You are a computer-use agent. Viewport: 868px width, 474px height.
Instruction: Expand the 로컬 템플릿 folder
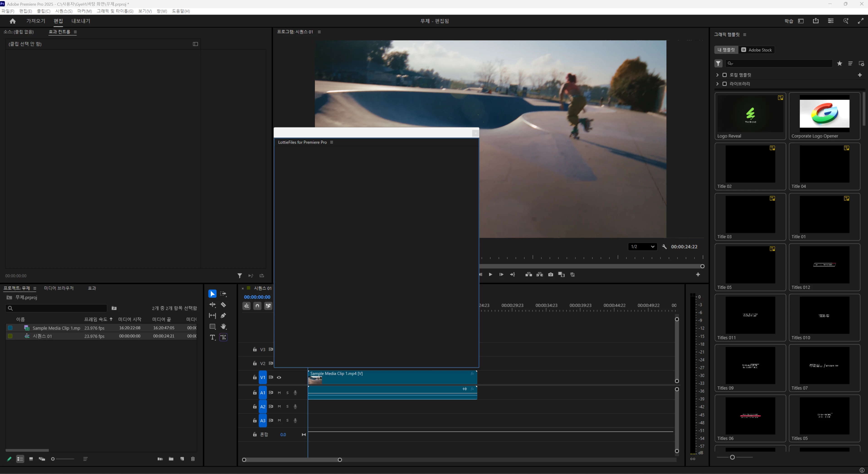click(717, 75)
